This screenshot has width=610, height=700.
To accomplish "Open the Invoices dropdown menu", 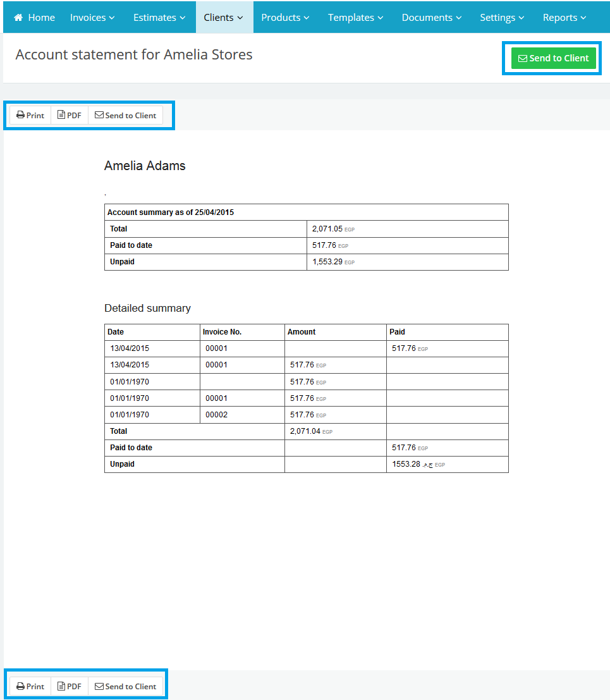I will [x=92, y=18].
